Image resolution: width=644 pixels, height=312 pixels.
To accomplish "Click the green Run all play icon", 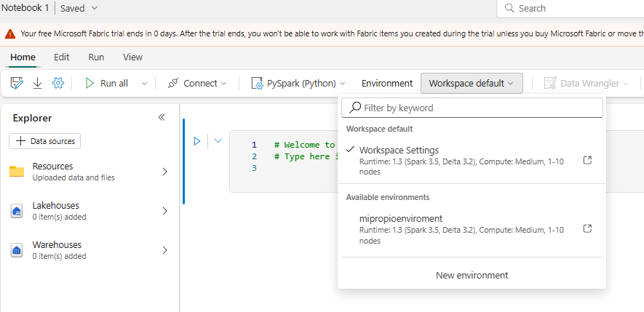I will pyautogui.click(x=90, y=84).
